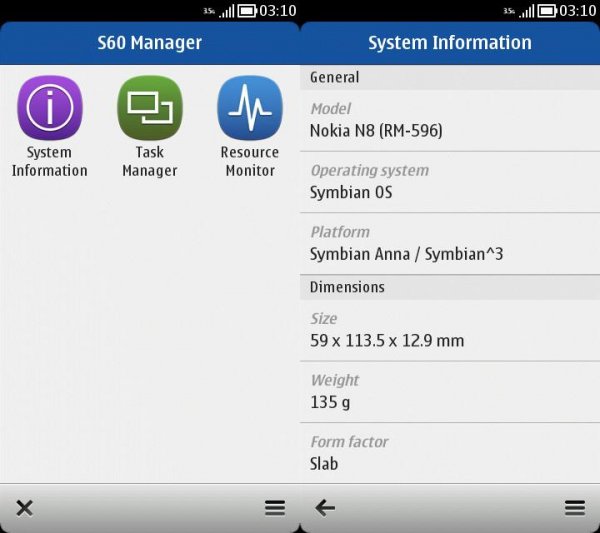This screenshot has height=533, width=600.
Task: Tap the battery icon in the right status bar
Action: pos(547,11)
